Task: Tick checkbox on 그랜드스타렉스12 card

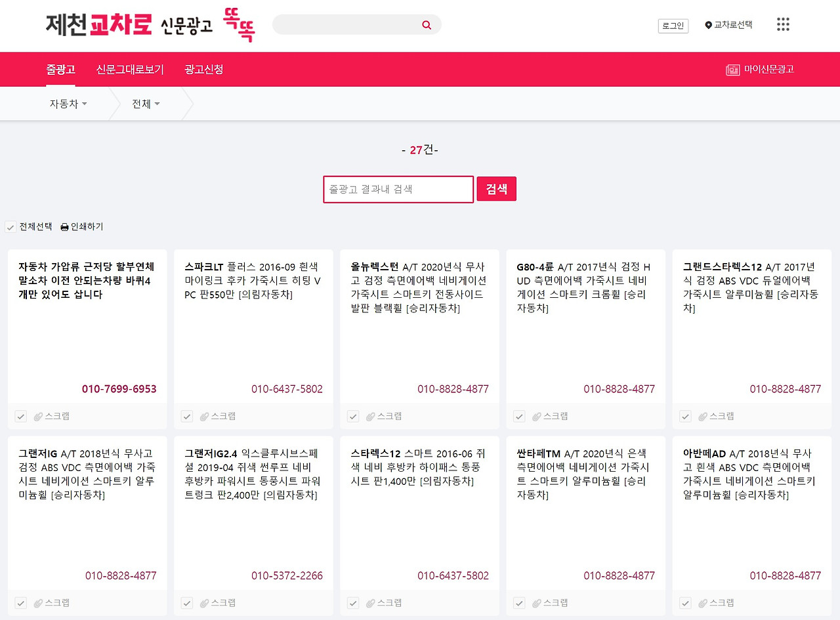Action: (685, 416)
